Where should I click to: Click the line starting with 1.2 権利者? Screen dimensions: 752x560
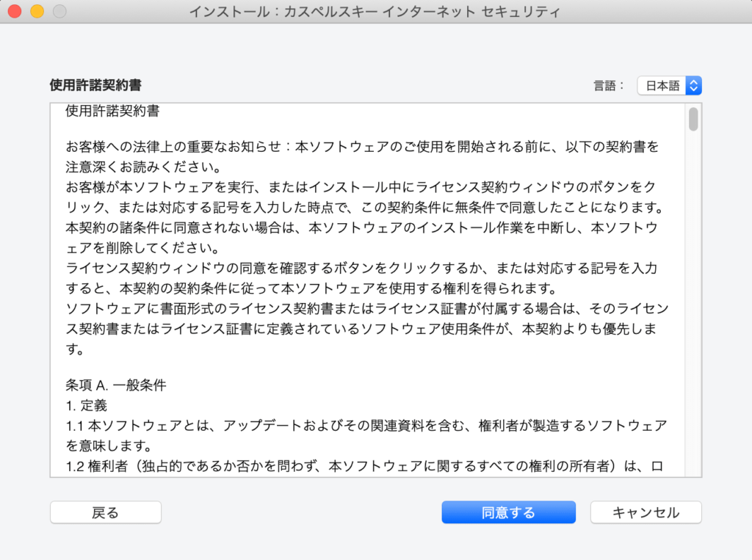tap(364, 466)
